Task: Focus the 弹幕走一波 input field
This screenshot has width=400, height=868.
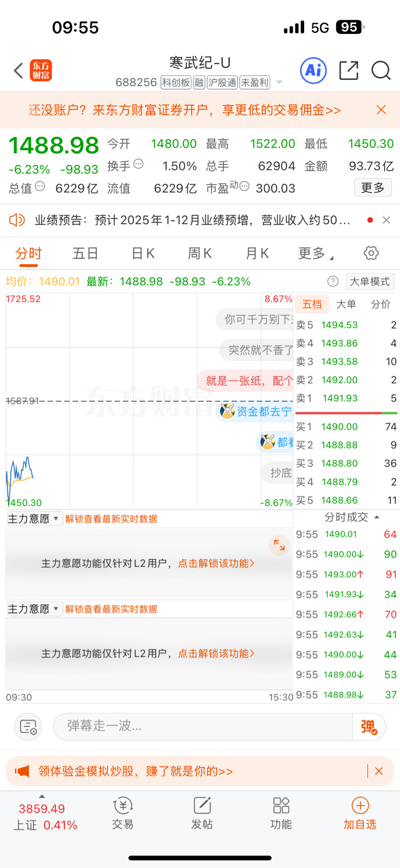Action: (203, 726)
